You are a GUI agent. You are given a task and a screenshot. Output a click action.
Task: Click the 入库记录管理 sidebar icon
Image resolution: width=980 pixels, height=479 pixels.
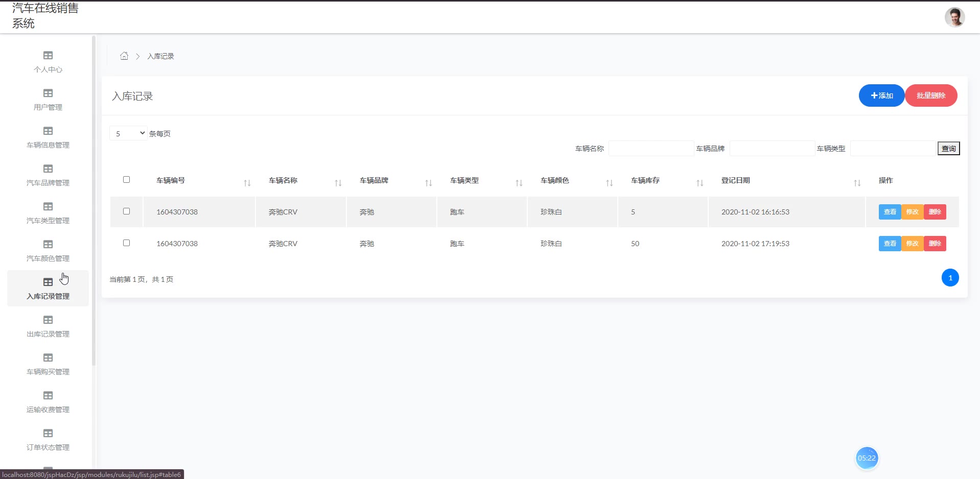point(48,282)
